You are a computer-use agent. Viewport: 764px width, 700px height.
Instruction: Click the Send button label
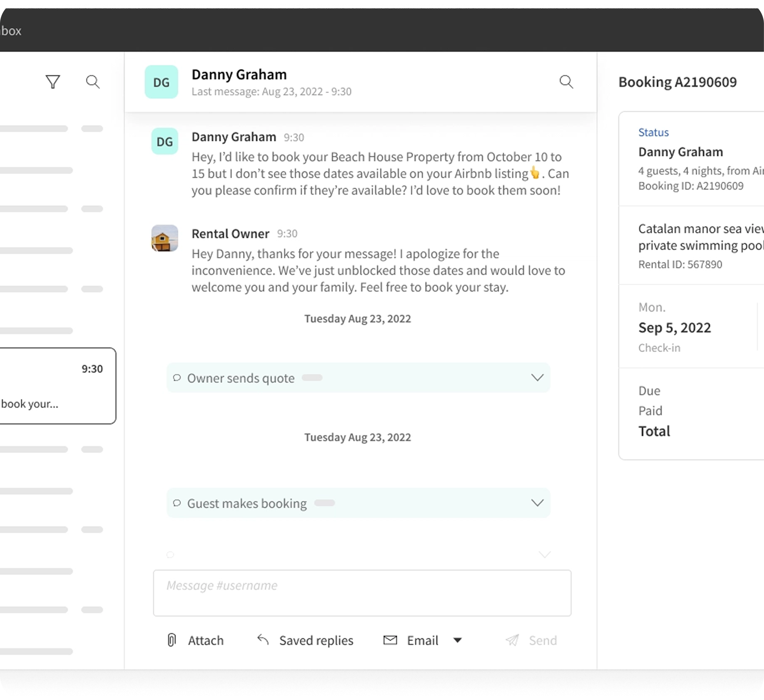pos(543,641)
